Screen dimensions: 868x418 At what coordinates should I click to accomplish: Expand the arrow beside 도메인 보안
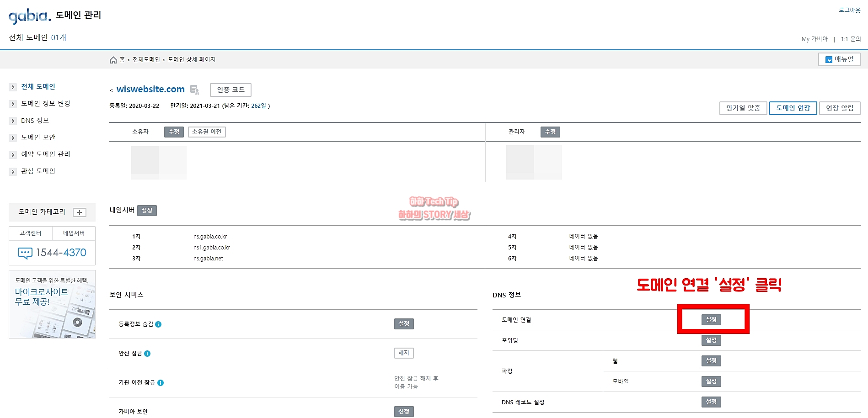coord(13,138)
